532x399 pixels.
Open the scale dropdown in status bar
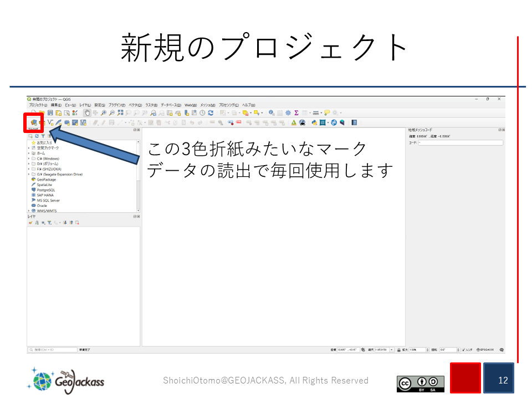(x=392, y=350)
